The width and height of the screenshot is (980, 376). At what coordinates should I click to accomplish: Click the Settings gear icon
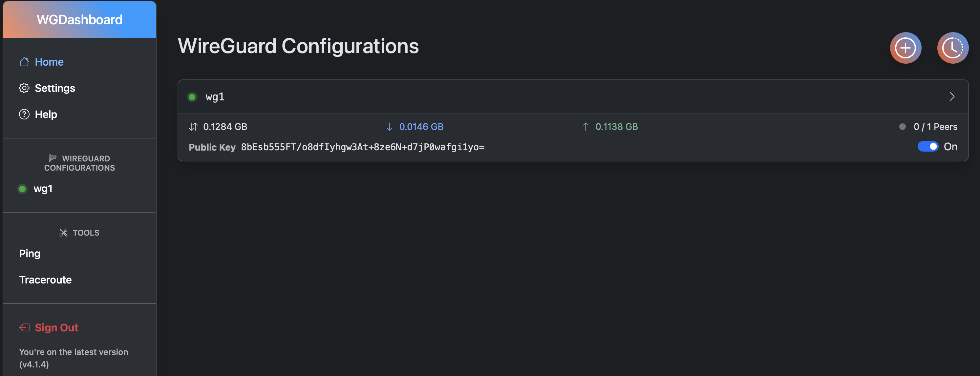pyautogui.click(x=24, y=88)
